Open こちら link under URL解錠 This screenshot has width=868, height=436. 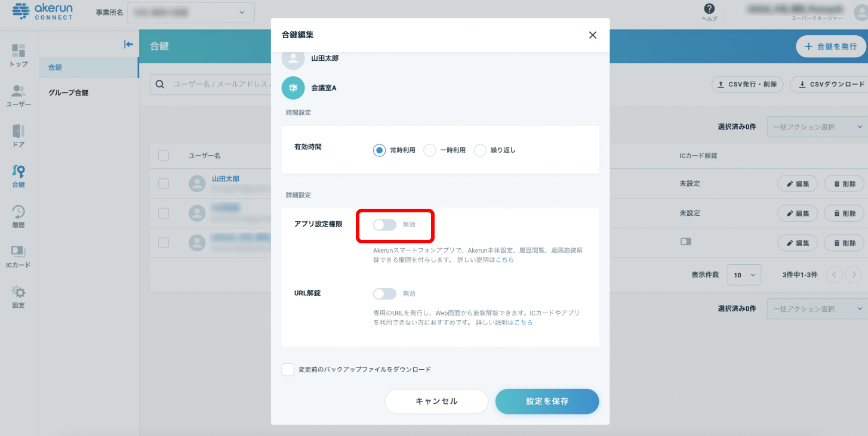524,322
